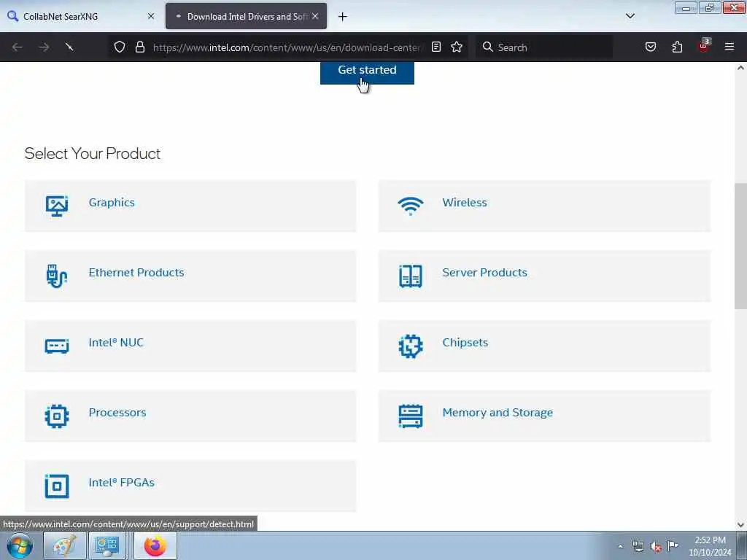
Task: Click the browser Search box
Action: point(544,47)
